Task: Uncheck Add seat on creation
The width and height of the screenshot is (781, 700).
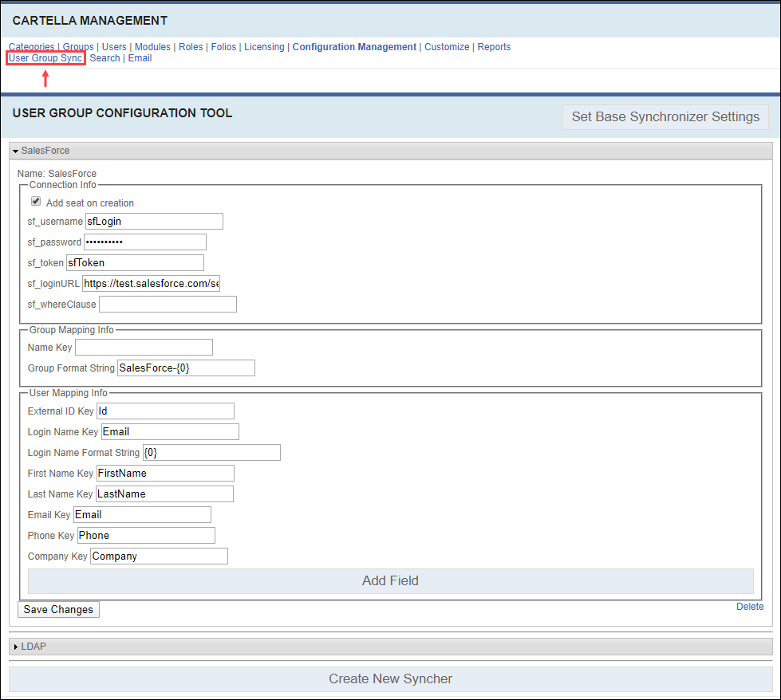Action: coord(36,201)
